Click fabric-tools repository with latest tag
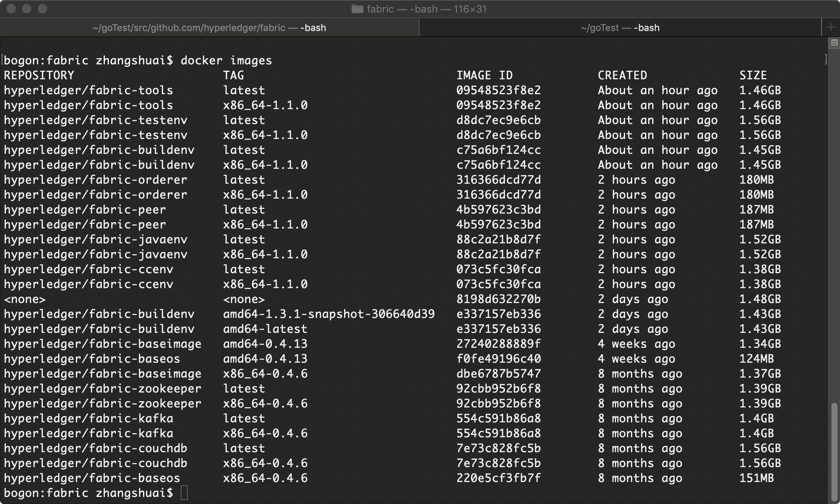 point(88,90)
